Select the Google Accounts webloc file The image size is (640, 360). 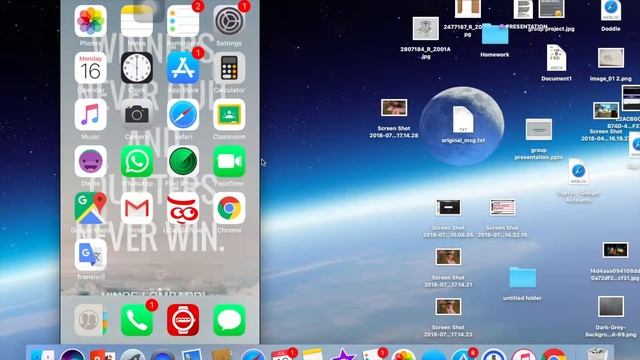click(578, 172)
